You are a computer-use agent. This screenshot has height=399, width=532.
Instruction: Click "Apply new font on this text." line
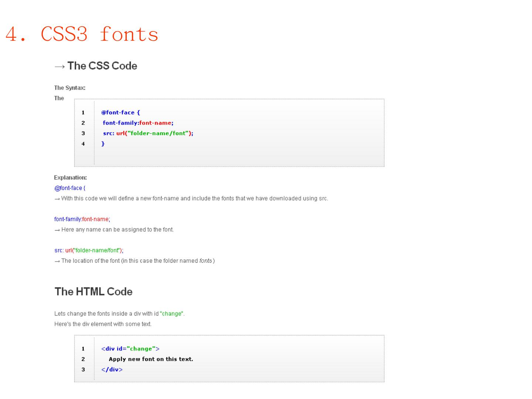[151, 359]
